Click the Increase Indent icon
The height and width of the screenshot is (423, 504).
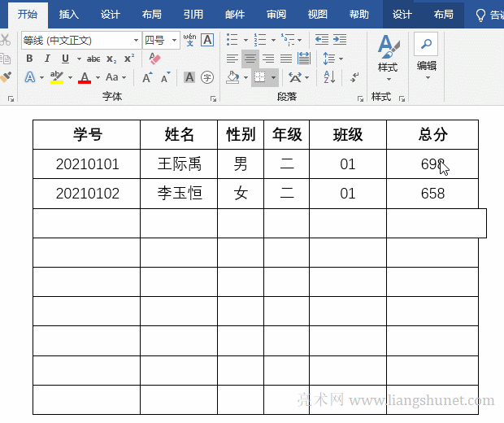pyautogui.click(x=341, y=39)
